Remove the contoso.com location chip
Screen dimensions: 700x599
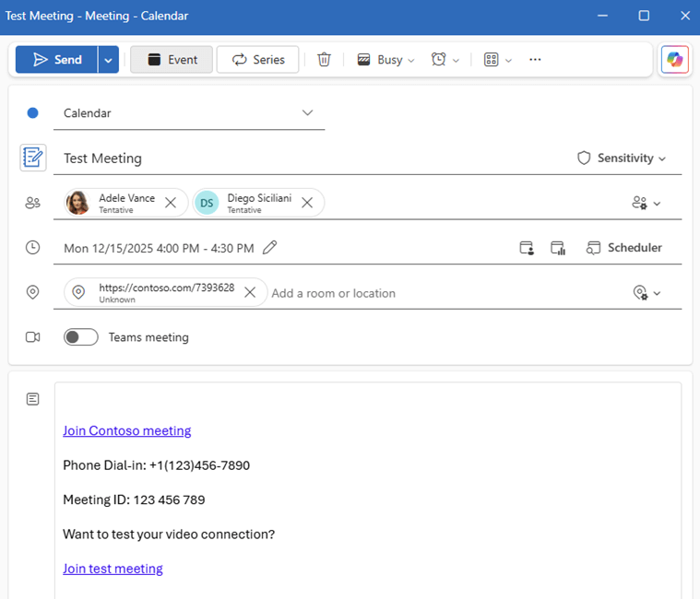coord(250,292)
